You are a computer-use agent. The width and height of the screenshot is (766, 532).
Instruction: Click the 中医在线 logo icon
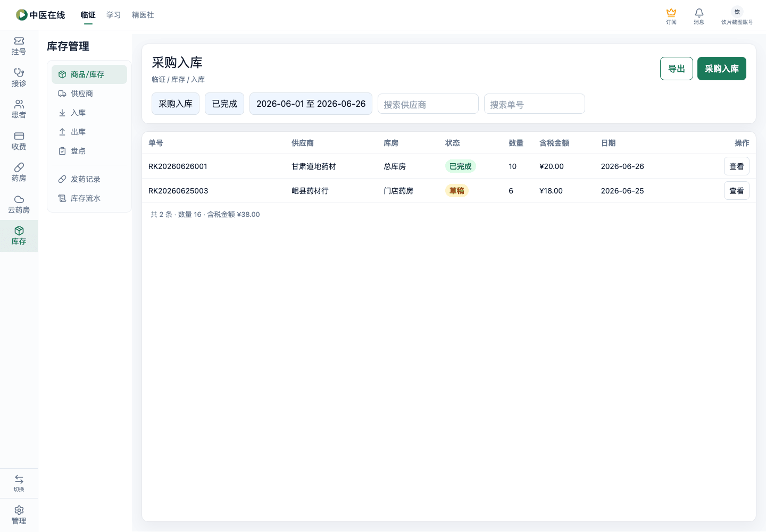[x=22, y=15]
